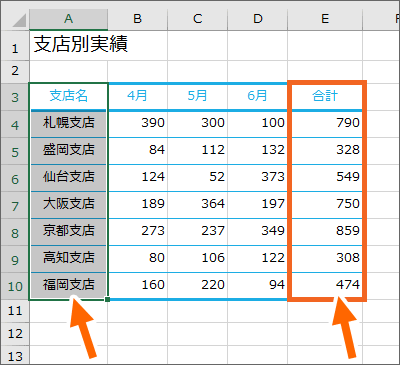Select row 4 header
This screenshot has height=365, width=400.
15,125
